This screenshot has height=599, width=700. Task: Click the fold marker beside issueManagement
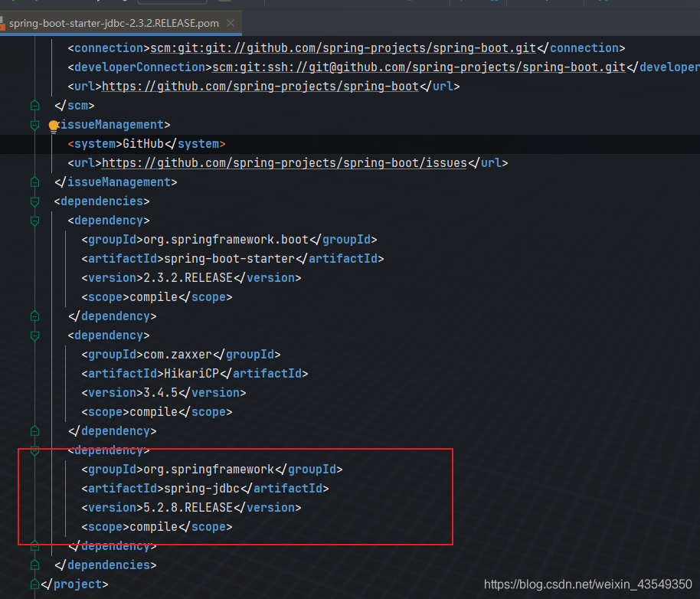coord(34,124)
